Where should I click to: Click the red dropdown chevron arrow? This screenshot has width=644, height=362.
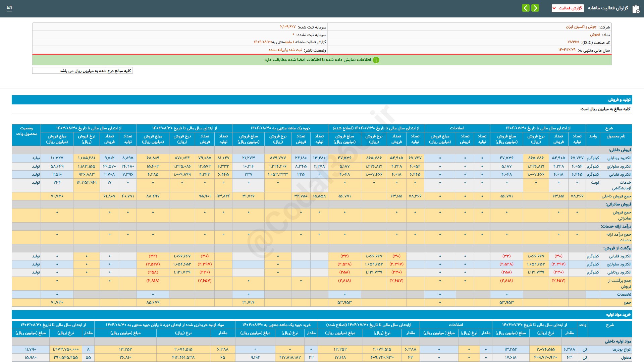coord(554,8)
